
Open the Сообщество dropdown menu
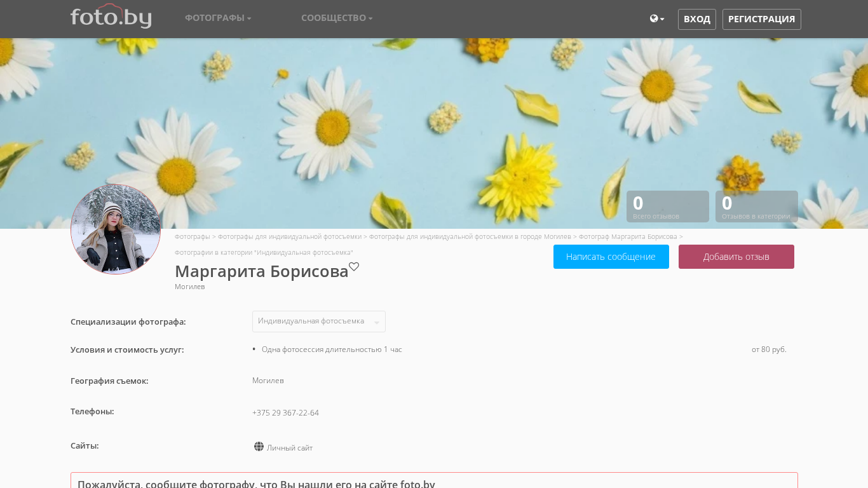coord(337,18)
